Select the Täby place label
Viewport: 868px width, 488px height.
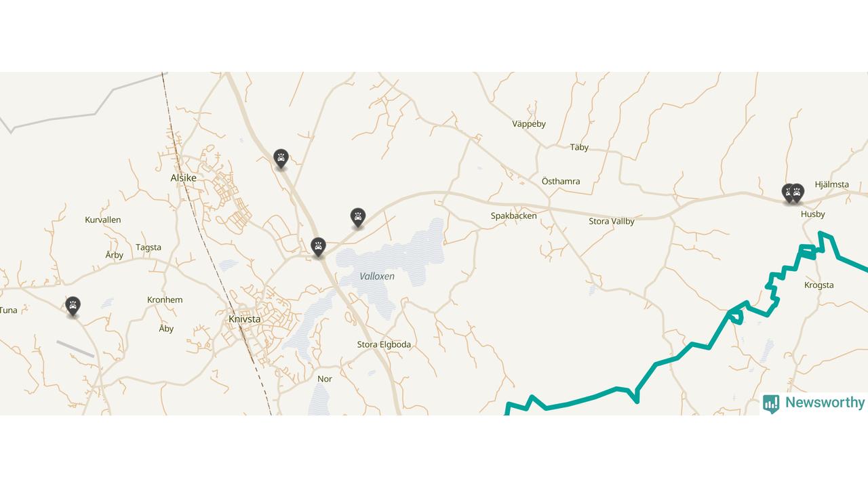(579, 148)
